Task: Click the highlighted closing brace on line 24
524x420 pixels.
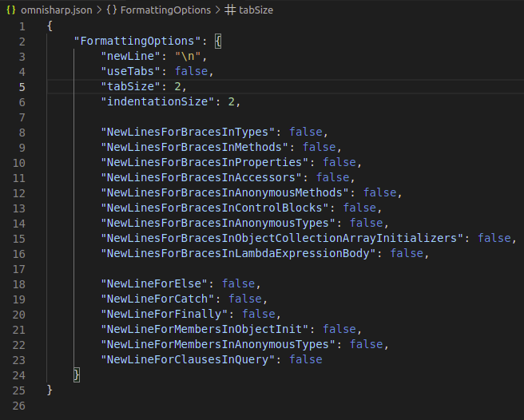Action: [x=77, y=375]
